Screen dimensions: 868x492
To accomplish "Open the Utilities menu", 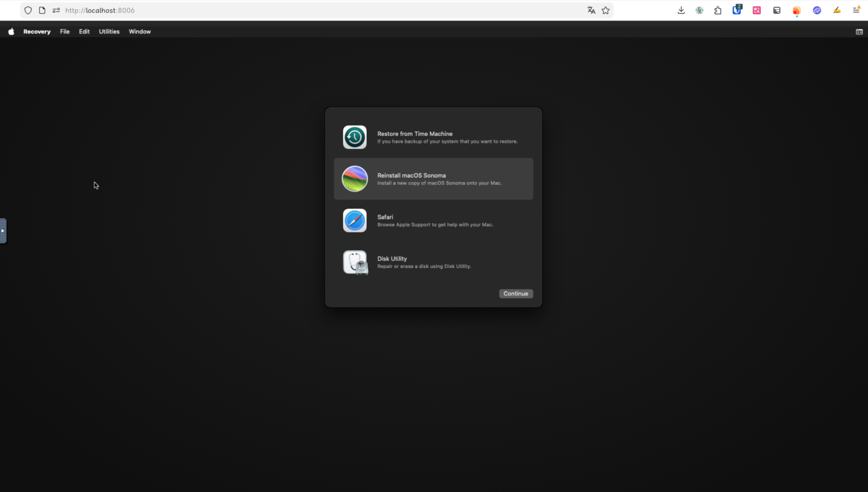I will point(109,31).
